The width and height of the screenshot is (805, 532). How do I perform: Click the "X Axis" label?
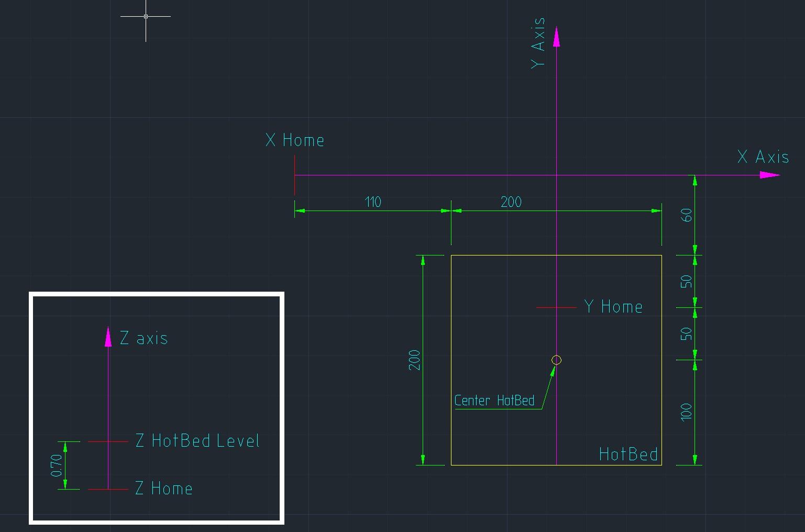[x=763, y=157]
